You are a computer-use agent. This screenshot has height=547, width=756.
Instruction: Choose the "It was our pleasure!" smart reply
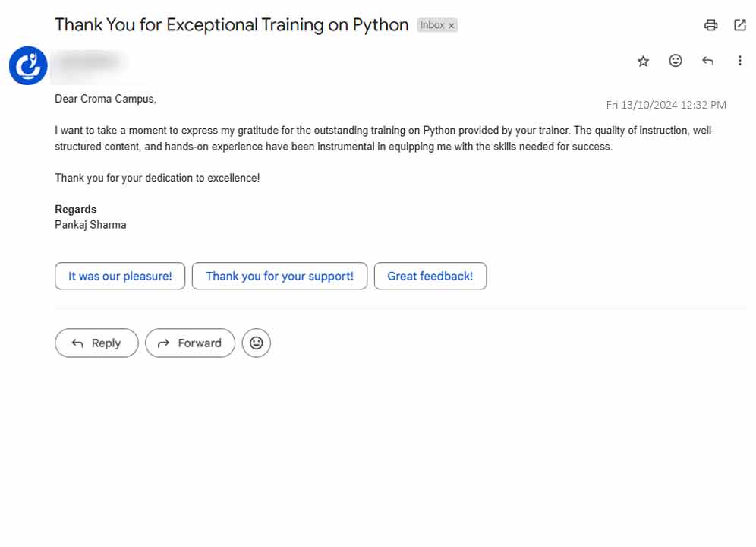coord(120,276)
